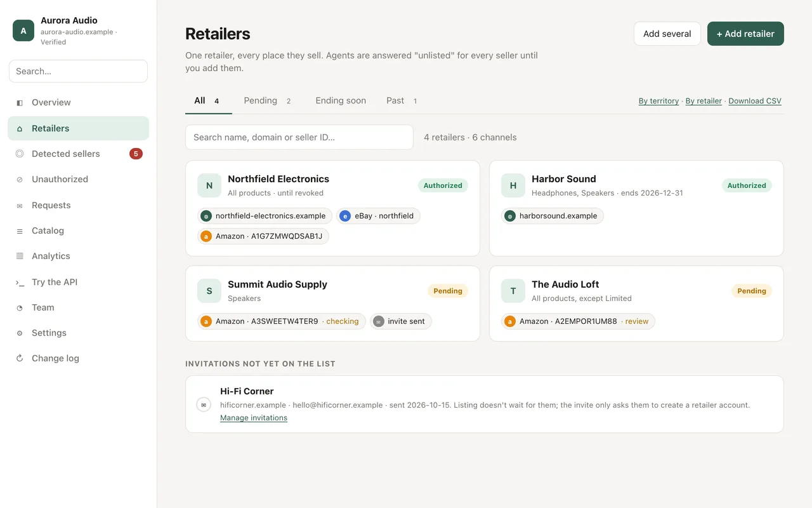The image size is (812, 508).
Task: Click the Add several button
Action: point(667,34)
